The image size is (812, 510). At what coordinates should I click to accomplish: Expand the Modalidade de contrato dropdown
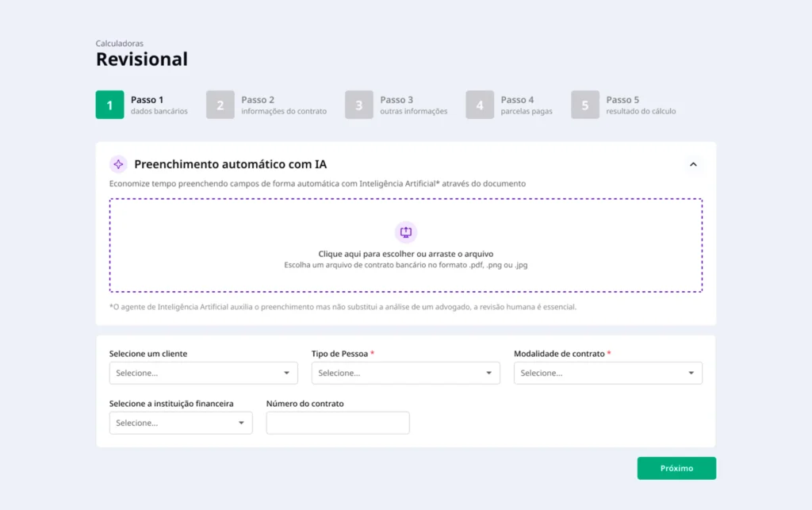click(607, 373)
